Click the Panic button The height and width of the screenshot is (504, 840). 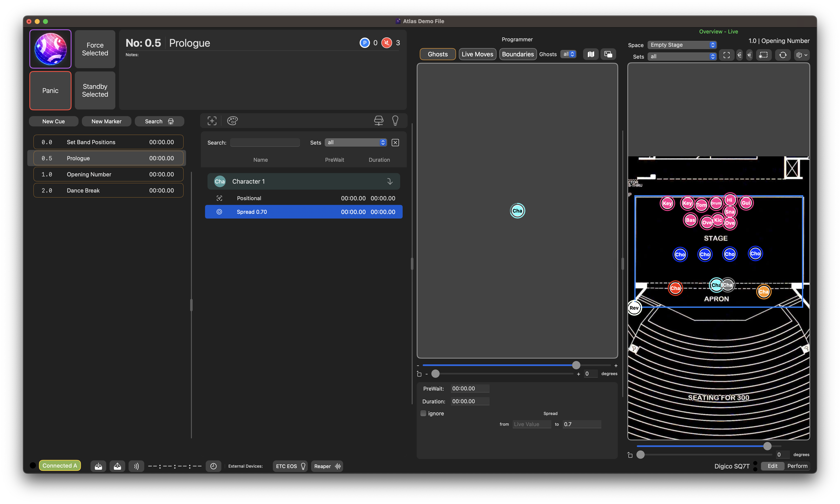click(50, 91)
